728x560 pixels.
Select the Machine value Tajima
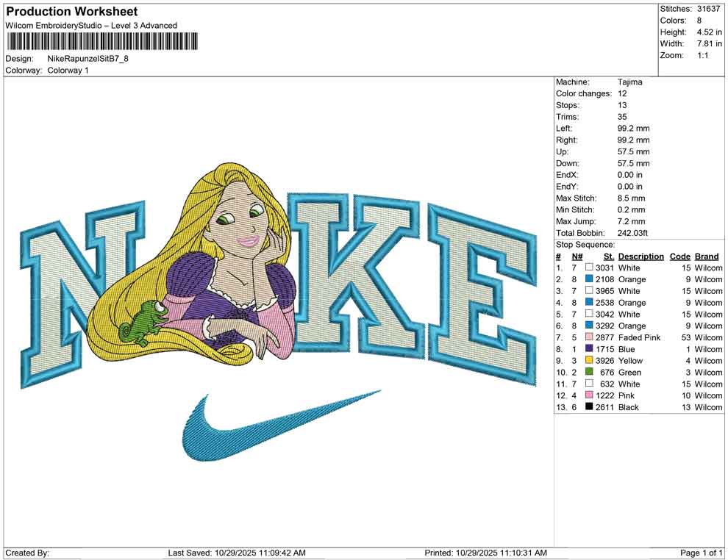coord(629,82)
